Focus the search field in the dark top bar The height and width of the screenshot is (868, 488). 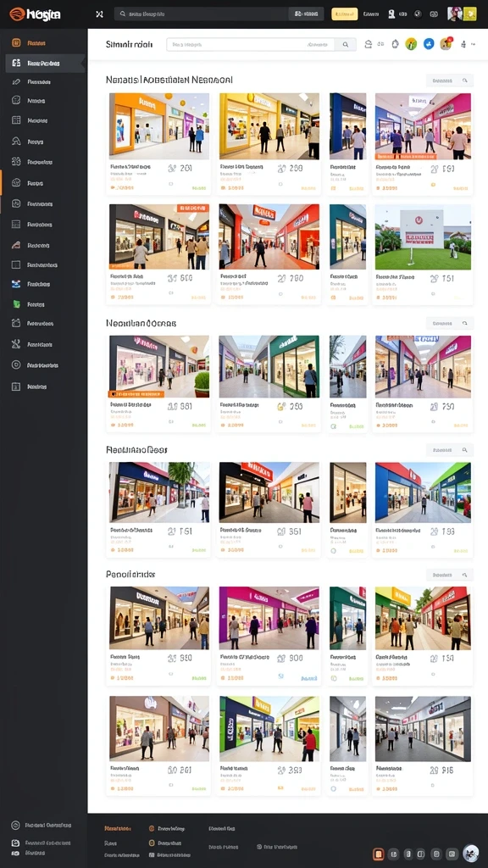(x=202, y=14)
